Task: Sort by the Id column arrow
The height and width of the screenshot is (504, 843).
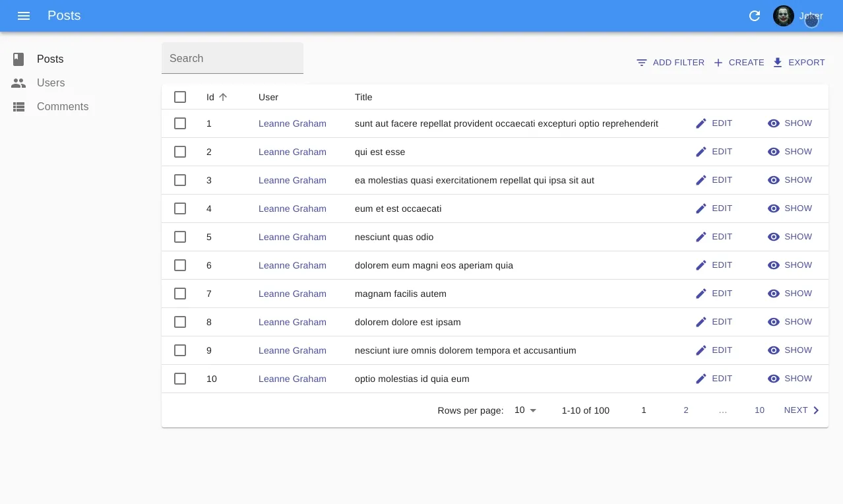Action: click(x=223, y=97)
